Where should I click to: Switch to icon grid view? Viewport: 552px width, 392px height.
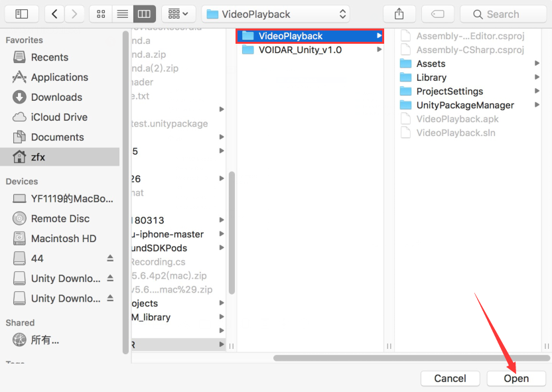[101, 14]
